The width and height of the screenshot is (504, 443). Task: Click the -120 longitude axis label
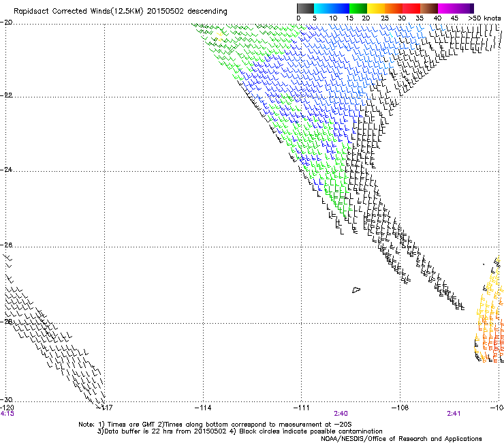[7, 408]
